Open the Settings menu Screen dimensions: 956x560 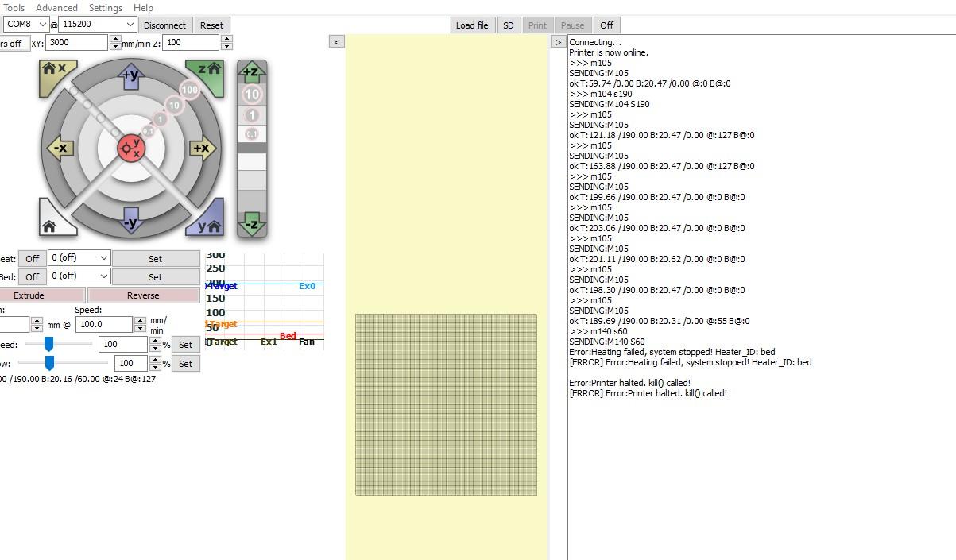coord(105,7)
